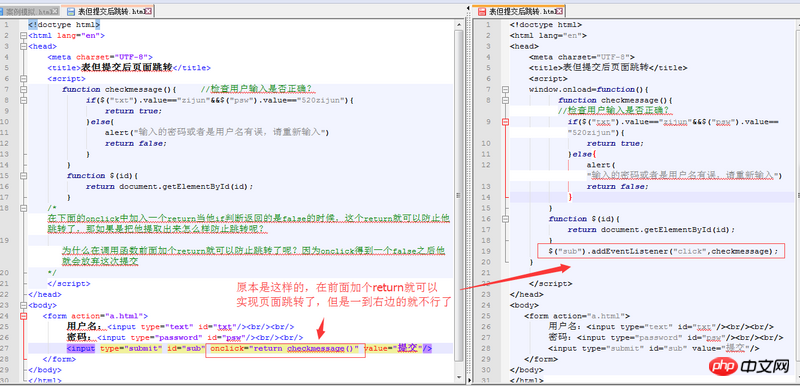Collapse checkmessage function fold on left line 7

point(22,89)
